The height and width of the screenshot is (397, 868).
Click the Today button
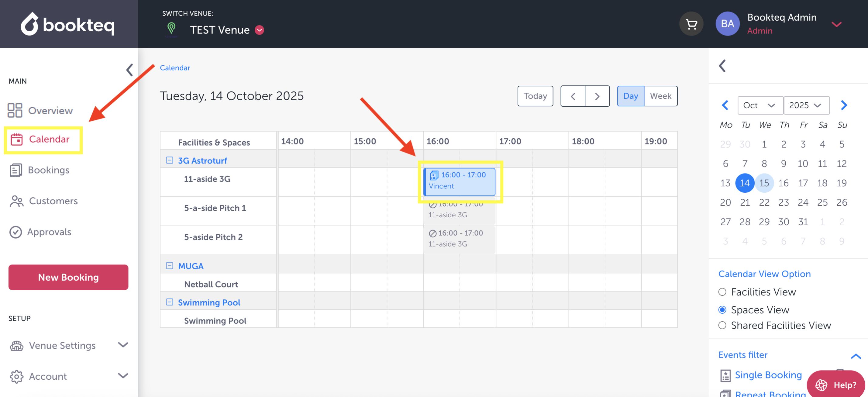[535, 96]
